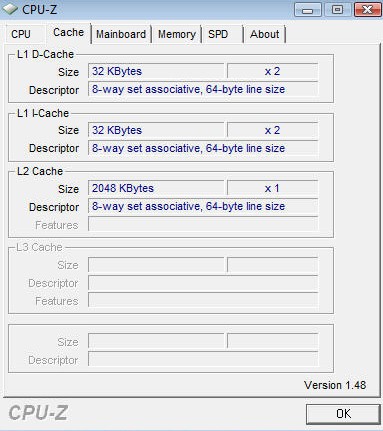
Task: Click the L1 D-Cache group label
Action: (45, 54)
